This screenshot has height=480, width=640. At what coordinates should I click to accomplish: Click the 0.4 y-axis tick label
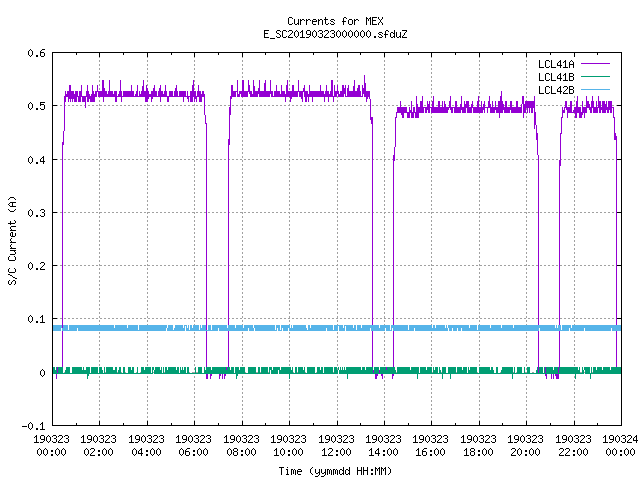pos(36,160)
